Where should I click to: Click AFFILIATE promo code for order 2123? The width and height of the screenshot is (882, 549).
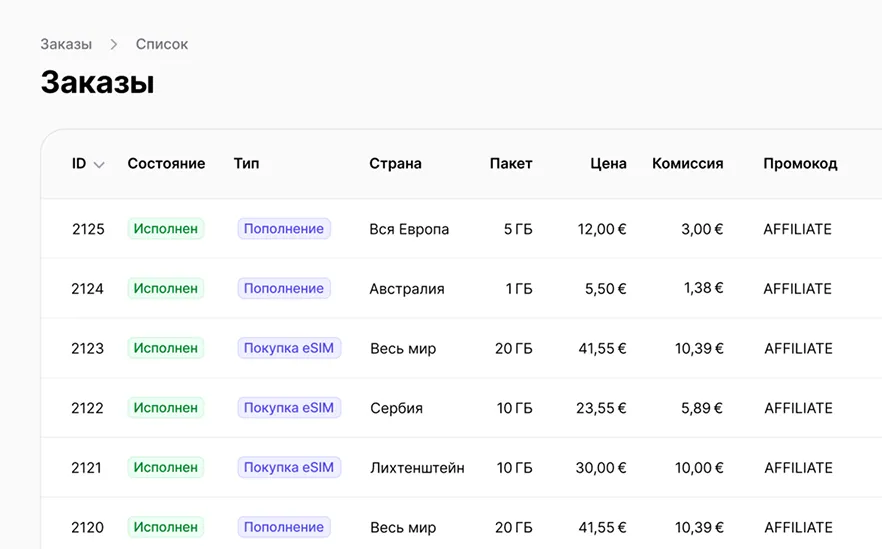point(798,348)
